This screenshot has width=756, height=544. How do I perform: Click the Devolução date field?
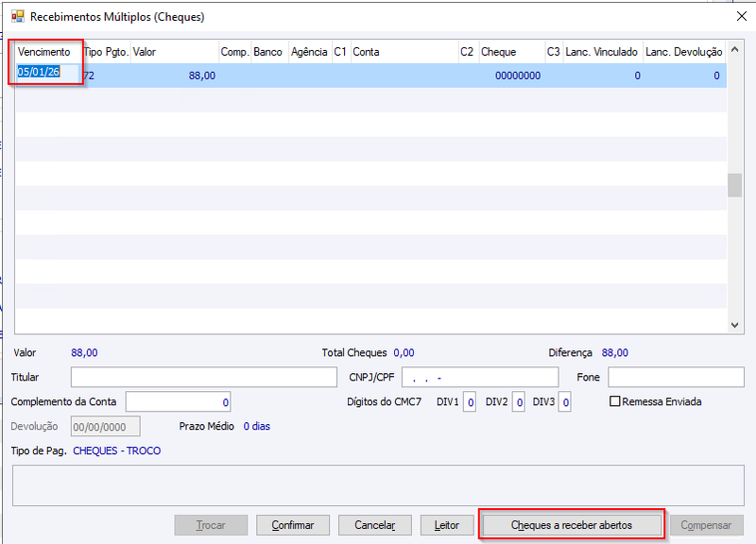105,427
